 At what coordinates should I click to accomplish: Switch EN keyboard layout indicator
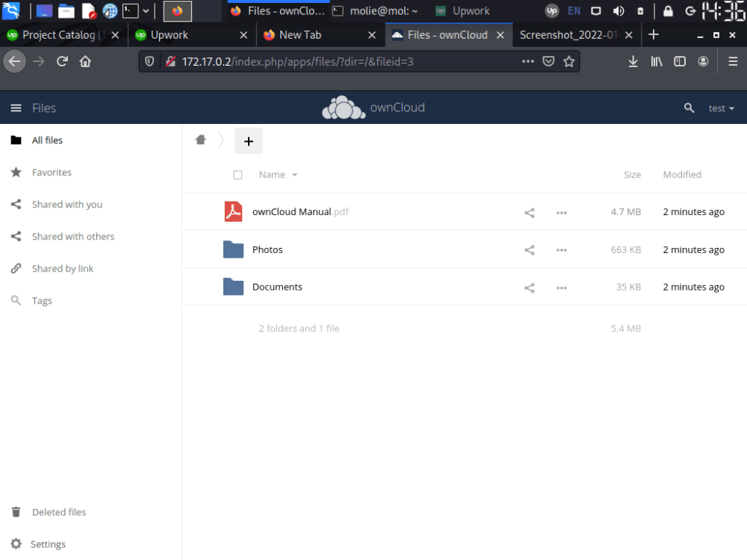click(x=574, y=11)
